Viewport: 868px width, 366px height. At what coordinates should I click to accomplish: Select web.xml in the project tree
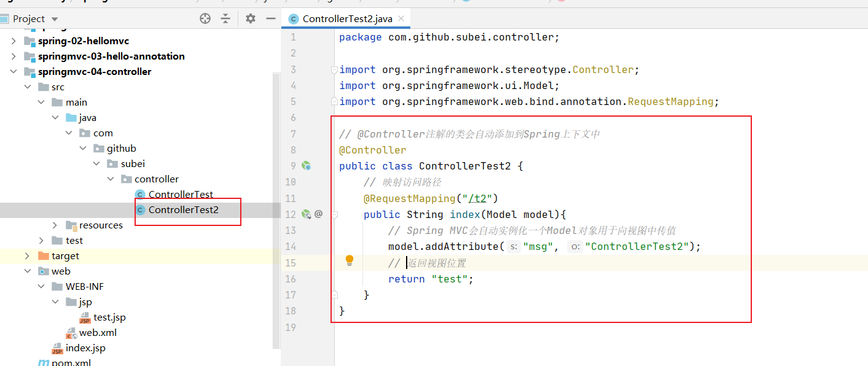coord(98,333)
